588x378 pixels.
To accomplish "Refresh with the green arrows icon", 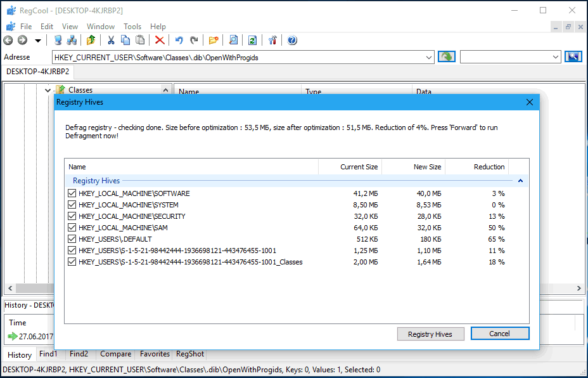I will click(253, 40).
